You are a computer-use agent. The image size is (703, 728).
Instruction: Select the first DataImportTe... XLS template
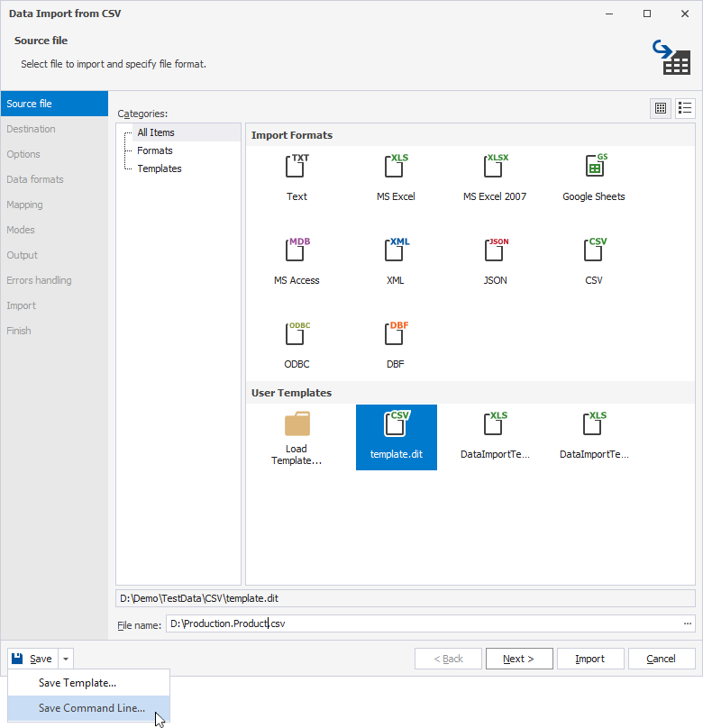(x=495, y=437)
